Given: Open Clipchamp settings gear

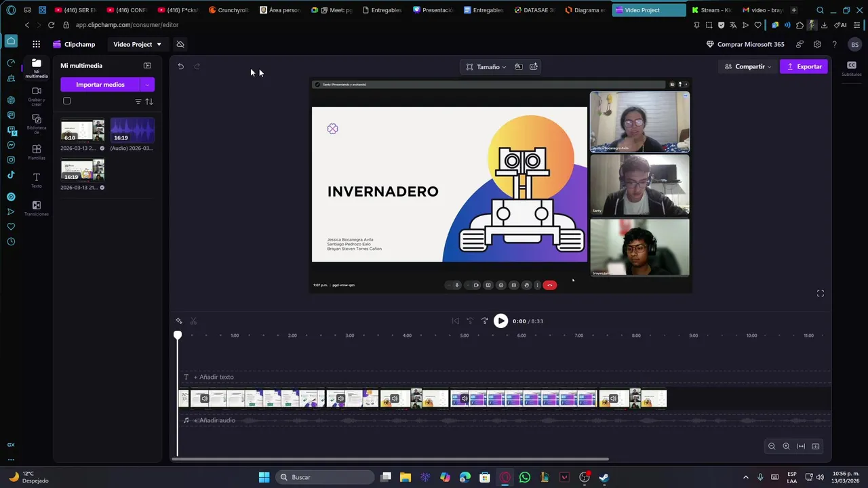Looking at the screenshot, I should pos(817,44).
